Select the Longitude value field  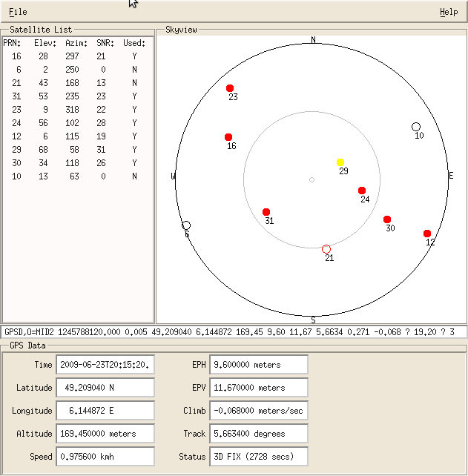tap(105, 411)
